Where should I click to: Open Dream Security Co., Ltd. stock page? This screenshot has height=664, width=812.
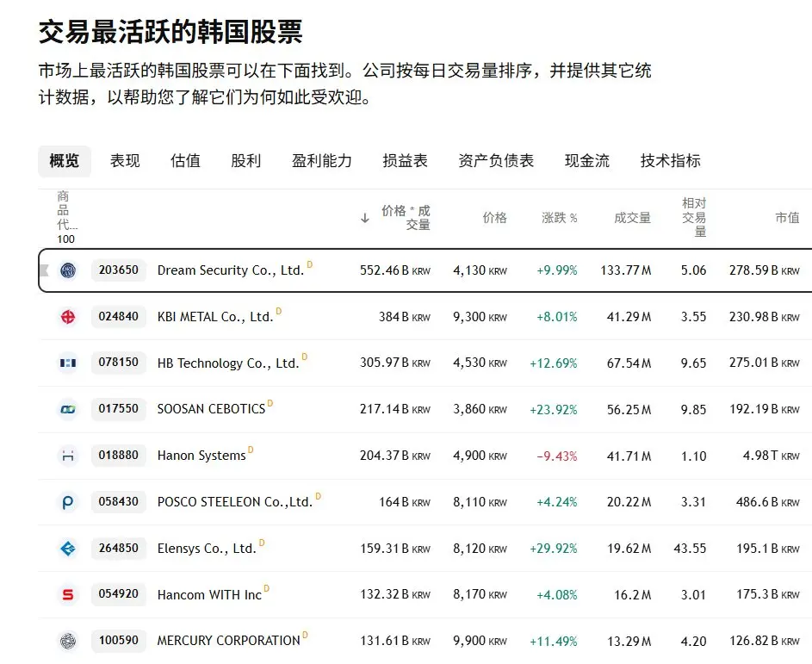click(231, 270)
